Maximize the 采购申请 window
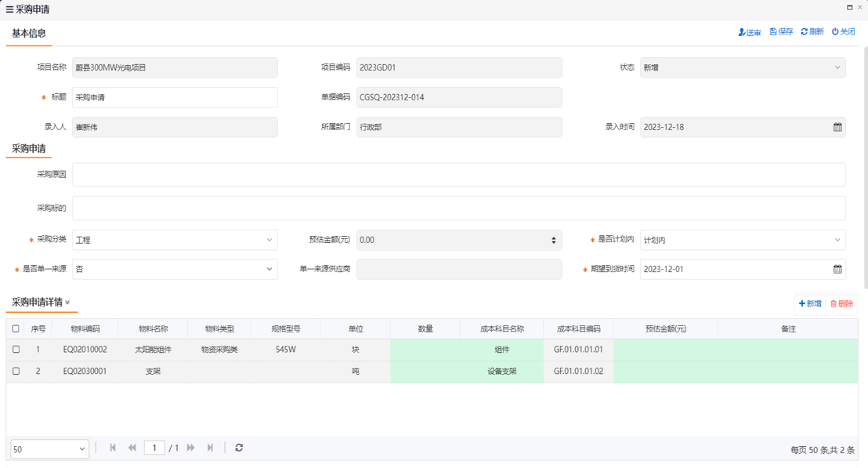This screenshot has height=468, width=868. point(850,7)
